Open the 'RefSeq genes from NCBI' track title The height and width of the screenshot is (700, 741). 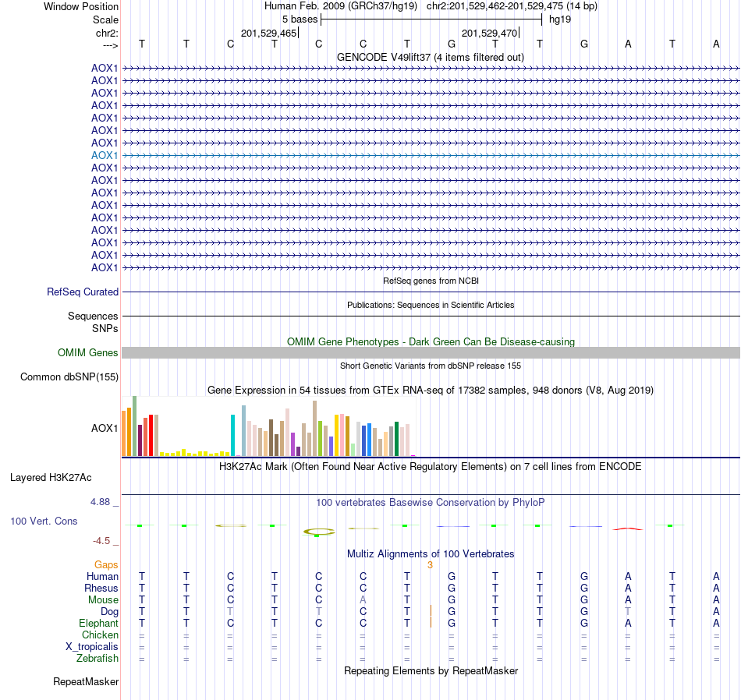[x=431, y=281]
